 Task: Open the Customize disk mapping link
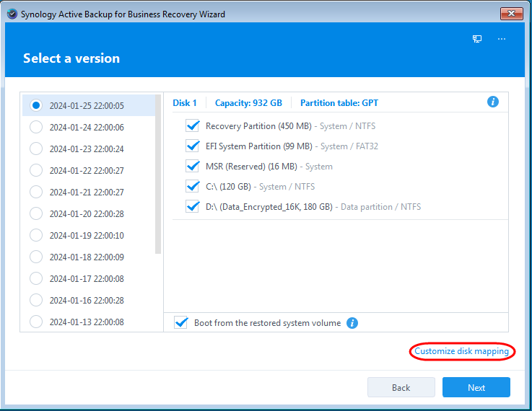[x=462, y=351]
